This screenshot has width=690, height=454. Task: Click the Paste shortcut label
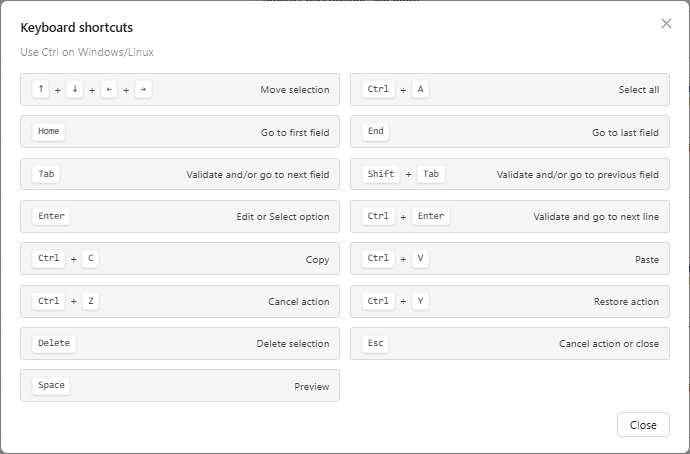click(x=647, y=260)
